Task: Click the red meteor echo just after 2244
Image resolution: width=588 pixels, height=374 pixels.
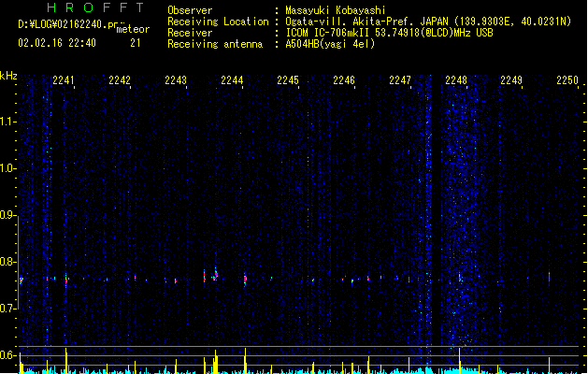Action: pyautogui.click(x=245, y=279)
